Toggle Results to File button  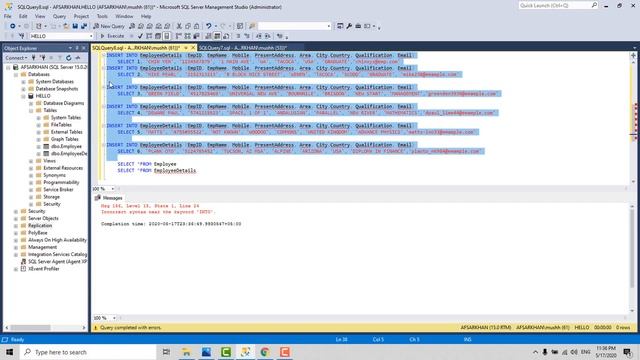pos(226,36)
